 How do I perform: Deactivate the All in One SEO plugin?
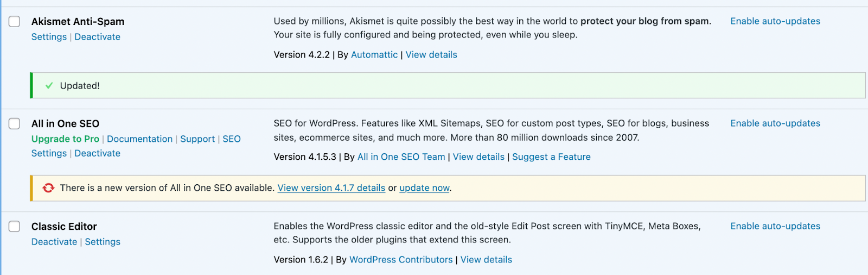click(x=98, y=153)
